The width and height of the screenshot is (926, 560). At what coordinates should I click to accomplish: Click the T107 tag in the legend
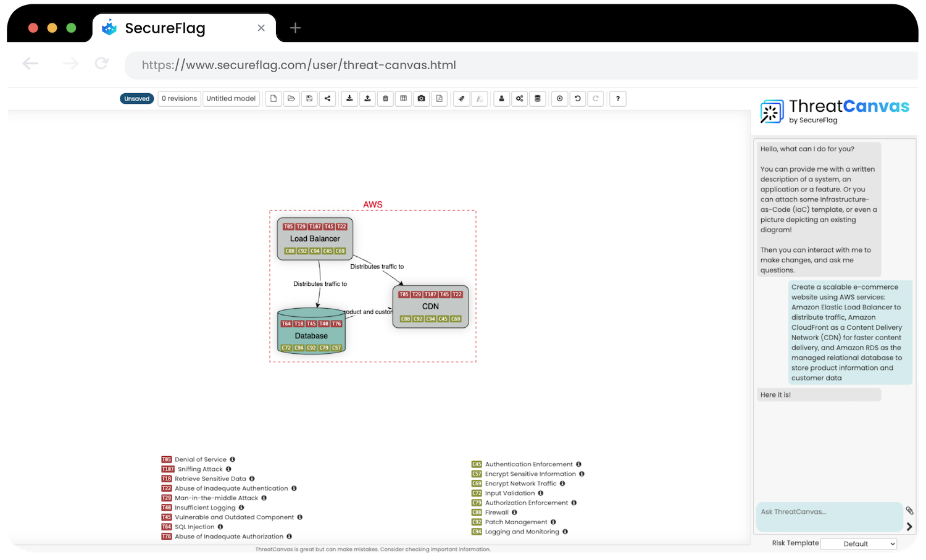[x=168, y=469]
